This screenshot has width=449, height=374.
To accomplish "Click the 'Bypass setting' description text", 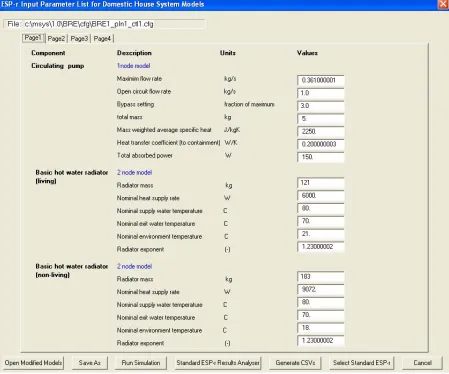I will (x=135, y=104).
